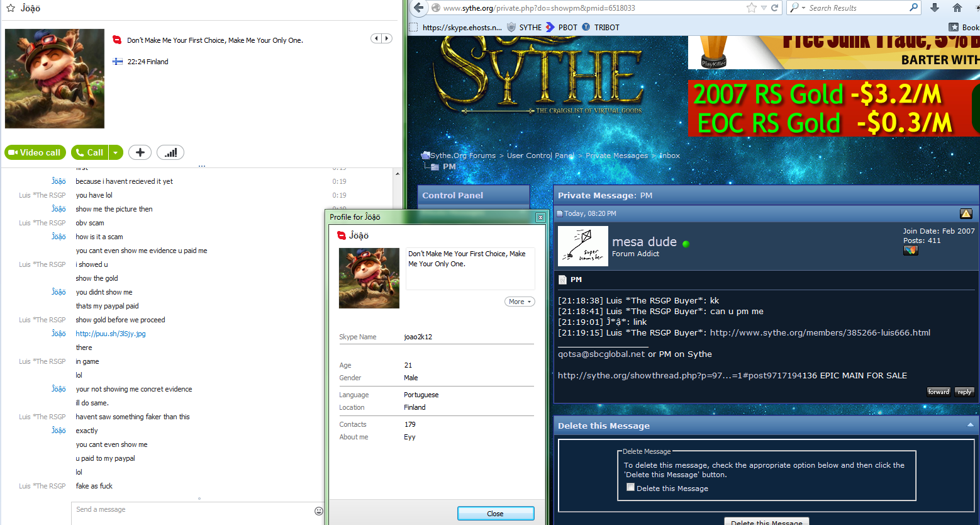Click the Search Results search box
Image resolution: width=980 pixels, height=525 pixels.
pyautogui.click(x=858, y=8)
